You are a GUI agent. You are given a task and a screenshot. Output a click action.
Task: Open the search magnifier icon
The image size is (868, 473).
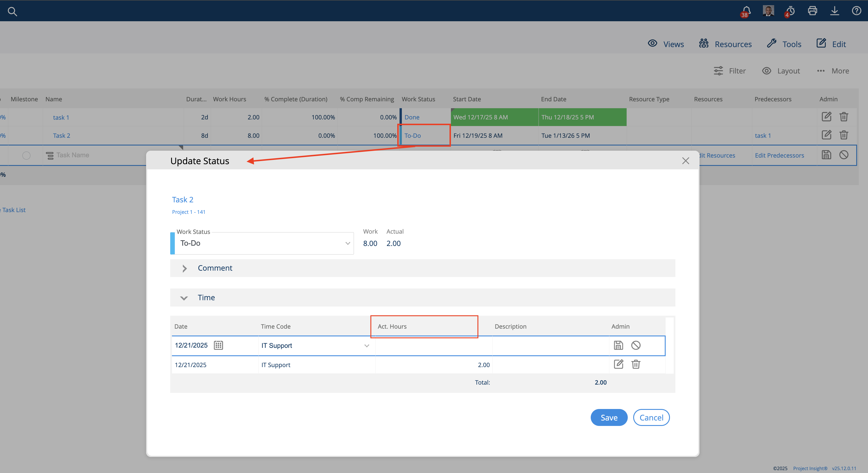click(x=12, y=11)
